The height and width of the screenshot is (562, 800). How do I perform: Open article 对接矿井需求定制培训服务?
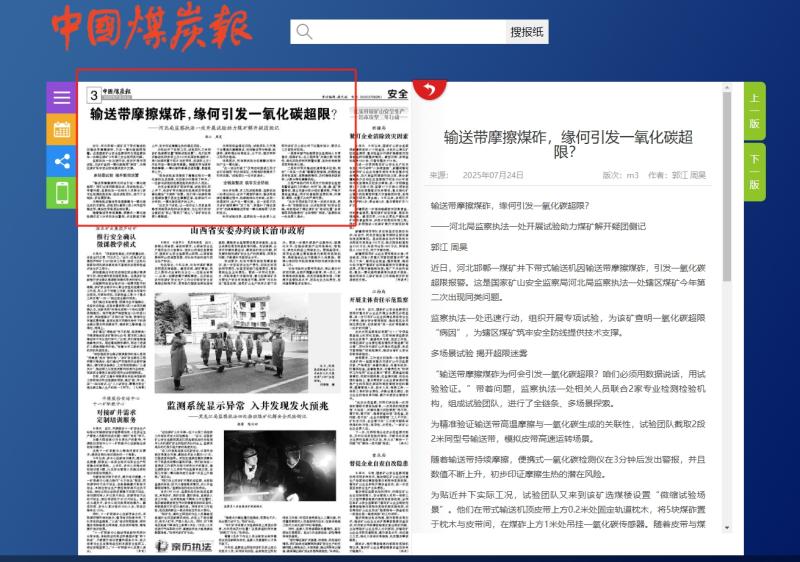click(116, 416)
